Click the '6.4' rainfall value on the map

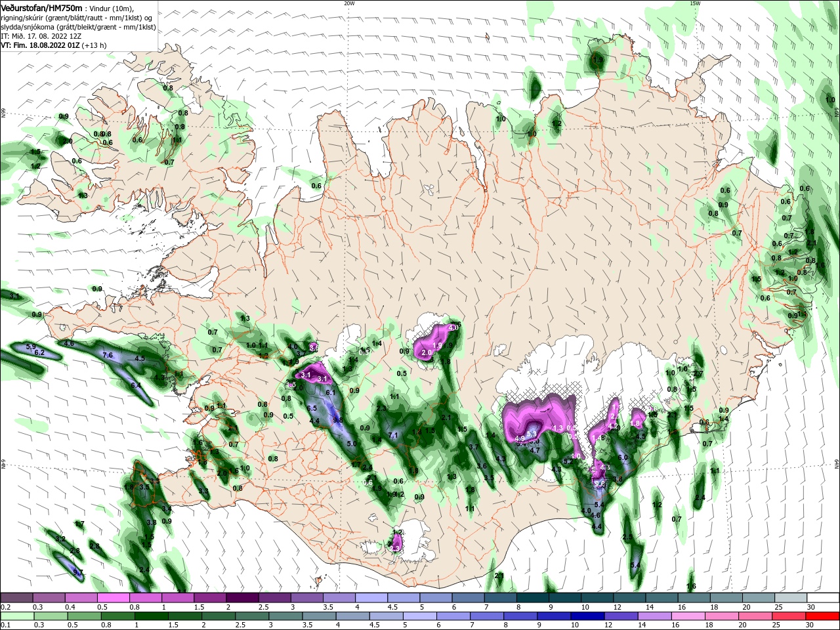pyautogui.click(x=136, y=385)
